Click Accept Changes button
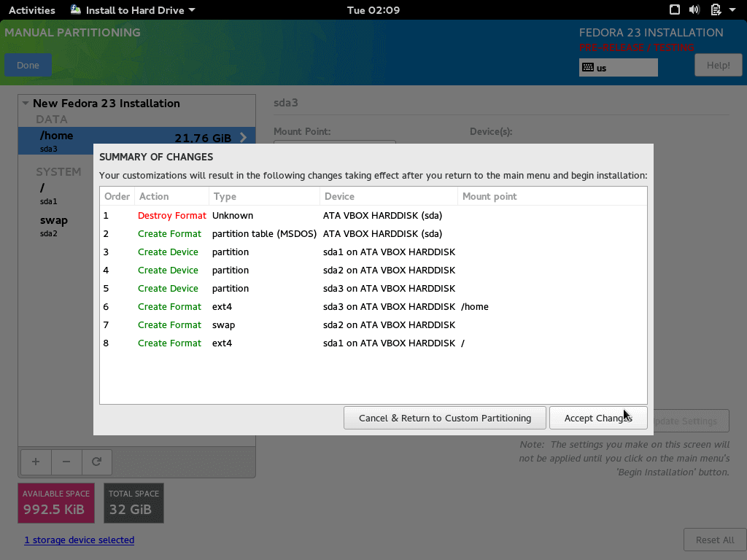 click(598, 418)
